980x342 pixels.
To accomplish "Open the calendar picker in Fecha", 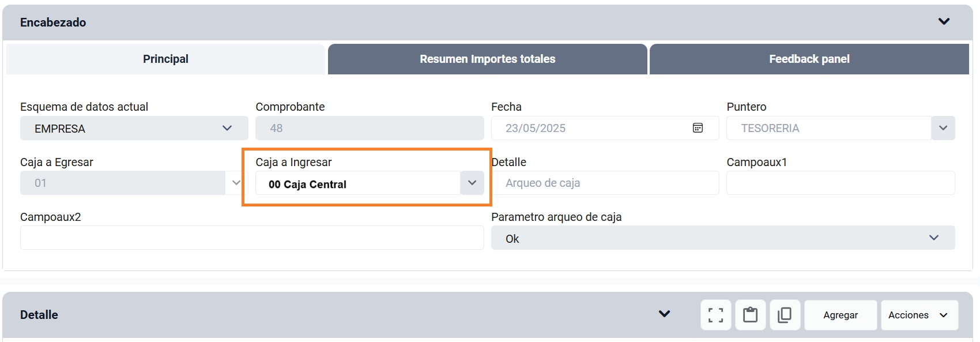I will [x=698, y=128].
